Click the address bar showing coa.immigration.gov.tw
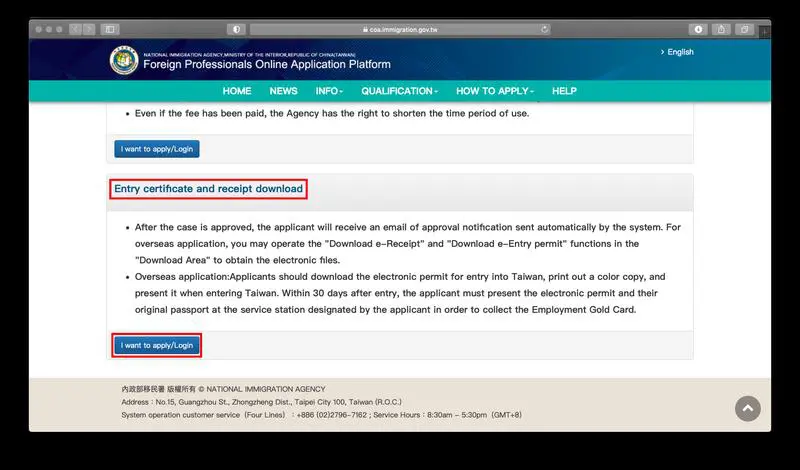This screenshot has width=800, height=470. 400,29
